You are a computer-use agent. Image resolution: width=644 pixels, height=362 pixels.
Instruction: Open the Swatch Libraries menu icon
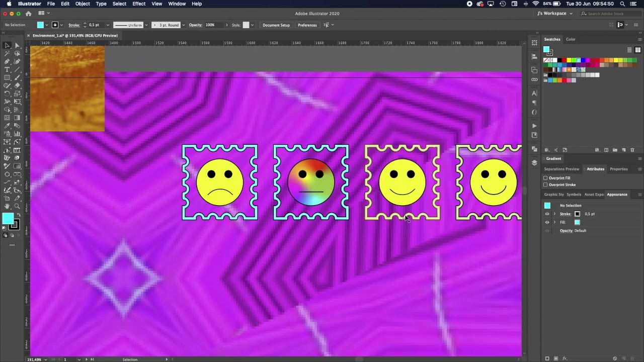(x=547, y=150)
